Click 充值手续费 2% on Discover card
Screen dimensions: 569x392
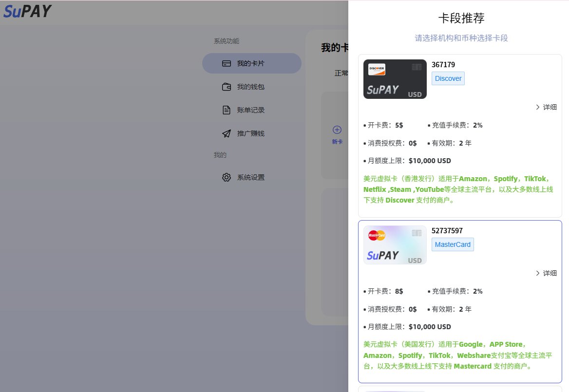click(x=455, y=125)
